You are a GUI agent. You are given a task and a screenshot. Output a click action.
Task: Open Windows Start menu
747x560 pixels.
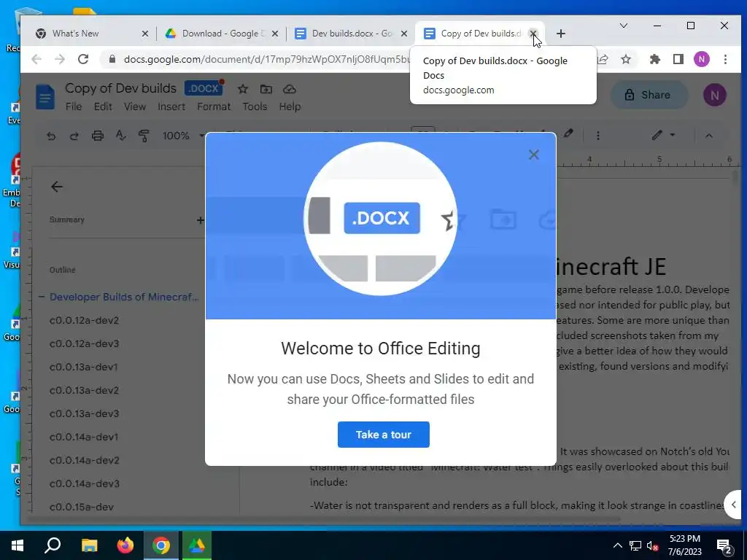pos(18,545)
